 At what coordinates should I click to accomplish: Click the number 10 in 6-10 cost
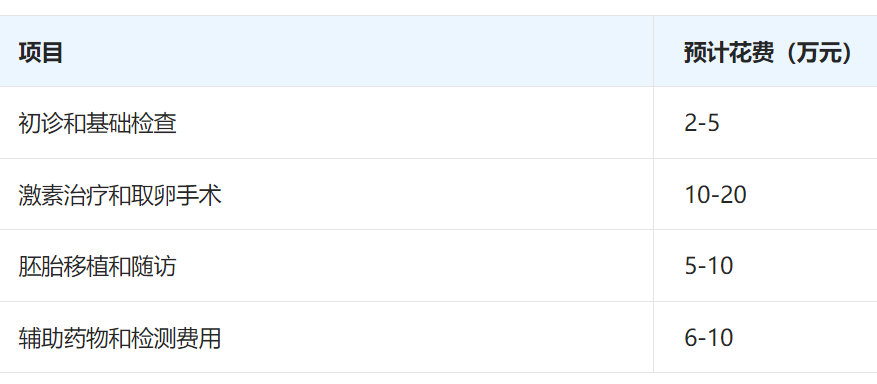[720, 338]
